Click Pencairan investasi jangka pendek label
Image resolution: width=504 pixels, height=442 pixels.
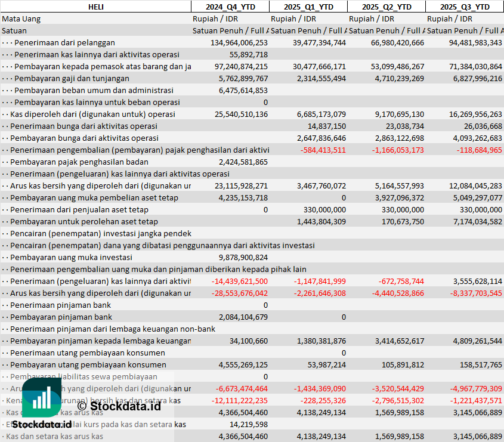point(101,233)
